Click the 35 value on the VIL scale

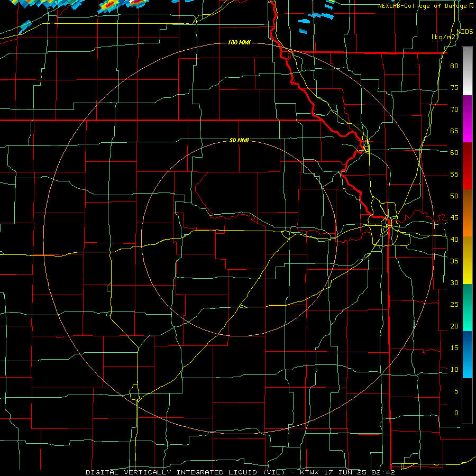click(454, 261)
